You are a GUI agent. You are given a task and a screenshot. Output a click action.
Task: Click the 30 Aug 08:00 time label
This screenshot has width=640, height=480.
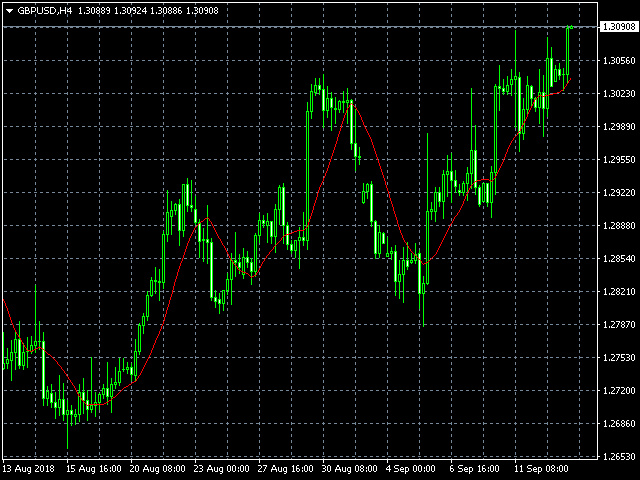tap(350, 469)
